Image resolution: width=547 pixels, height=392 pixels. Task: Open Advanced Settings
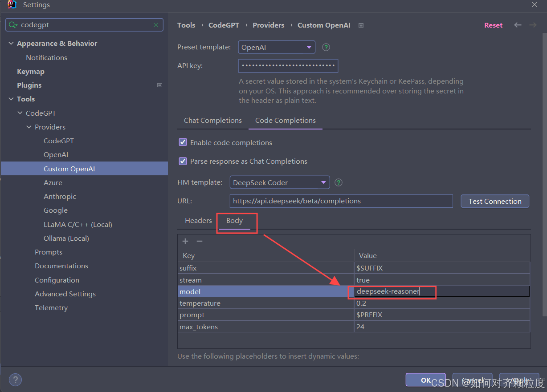[65, 294]
